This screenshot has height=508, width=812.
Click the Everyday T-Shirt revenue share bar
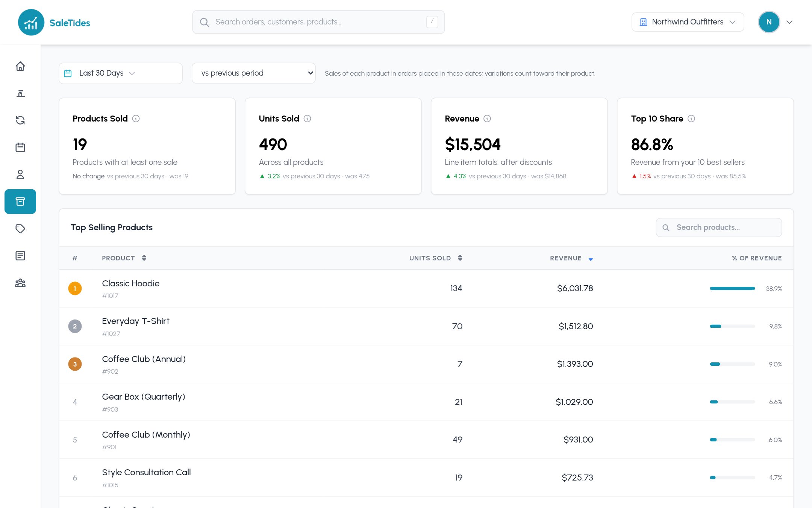click(x=732, y=326)
